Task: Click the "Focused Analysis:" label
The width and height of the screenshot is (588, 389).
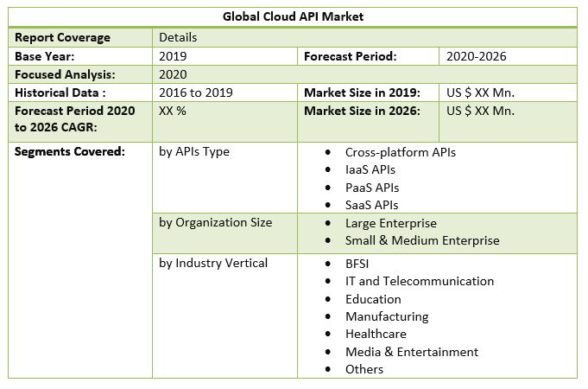Action: point(65,74)
